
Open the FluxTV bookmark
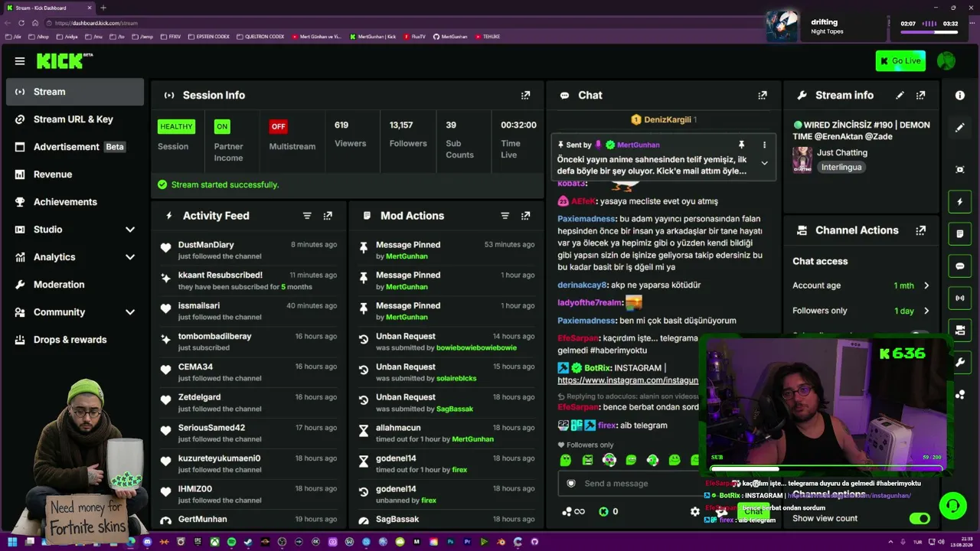(x=414, y=37)
